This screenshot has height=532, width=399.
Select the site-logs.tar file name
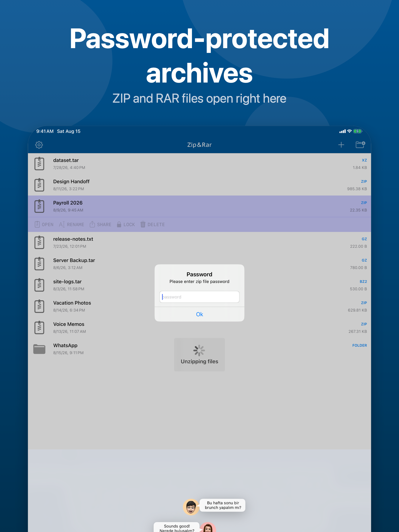67,282
